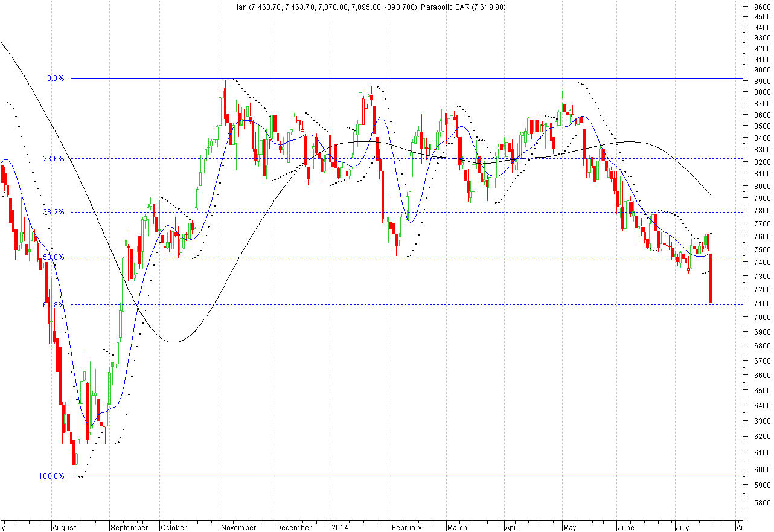Click the 23.6% Fibonacci retracement label
774x532 pixels.
pos(53,159)
